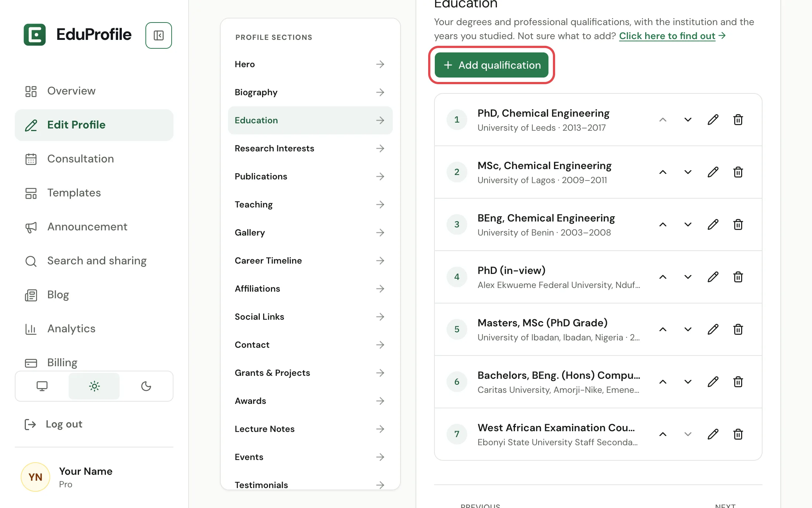Click the EduProfile logo icon
812x508 pixels.
coord(35,35)
